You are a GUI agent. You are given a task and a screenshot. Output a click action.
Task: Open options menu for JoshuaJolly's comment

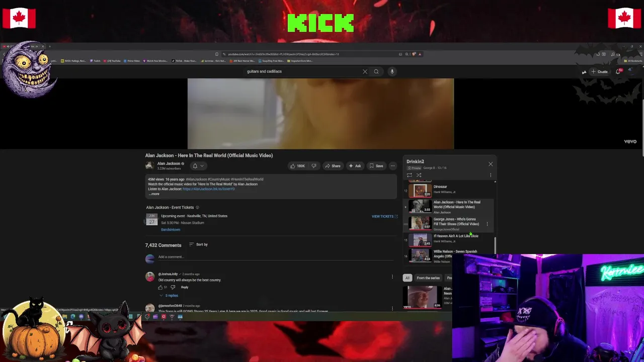coord(392,277)
